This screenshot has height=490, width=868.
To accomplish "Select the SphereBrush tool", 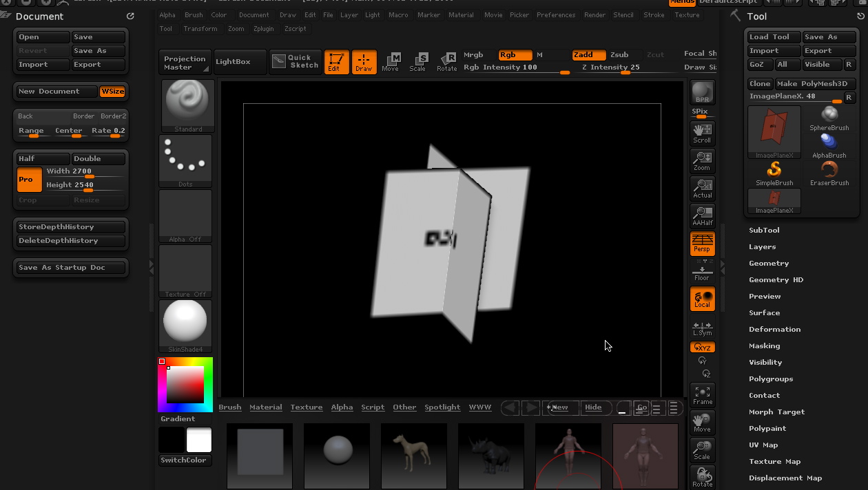I will click(829, 118).
